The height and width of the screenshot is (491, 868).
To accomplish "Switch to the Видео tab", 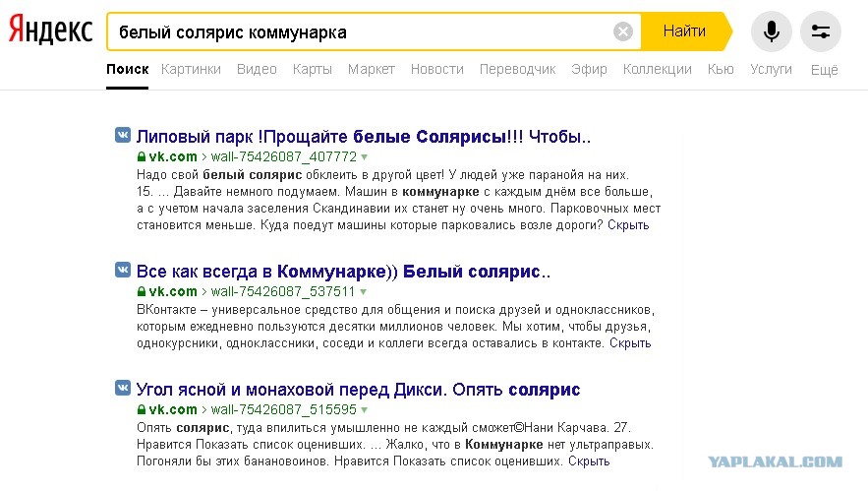I will pyautogui.click(x=257, y=69).
